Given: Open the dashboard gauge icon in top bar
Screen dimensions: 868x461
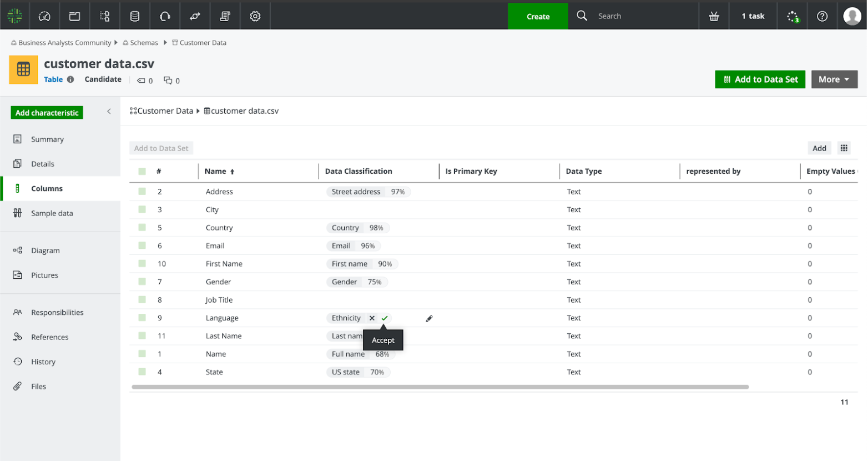Looking at the screenshot, I should 44,16.
